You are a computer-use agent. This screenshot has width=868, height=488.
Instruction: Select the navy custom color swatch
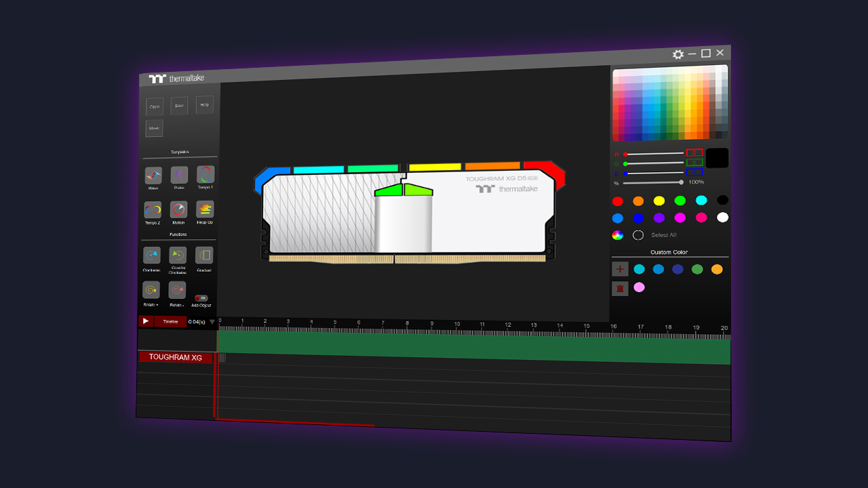(678, 269)
